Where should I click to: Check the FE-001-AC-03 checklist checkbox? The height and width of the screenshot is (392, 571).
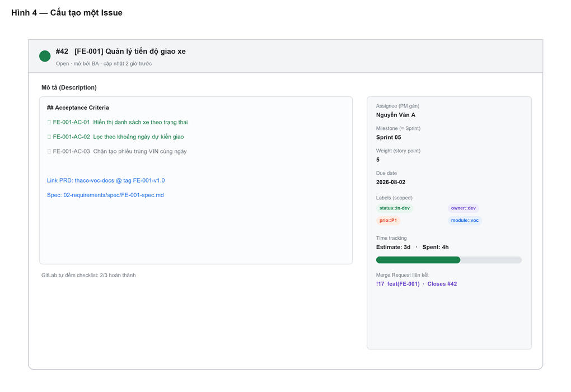pos(49,152)
